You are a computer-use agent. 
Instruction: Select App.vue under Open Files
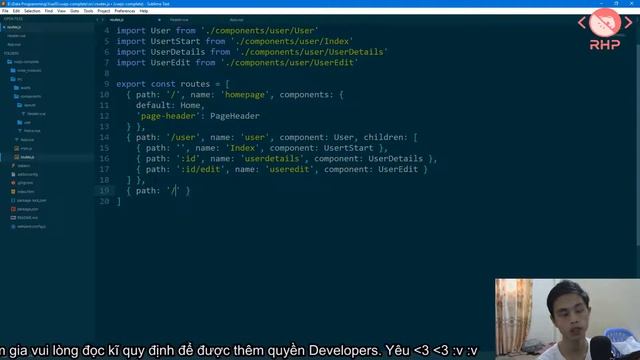pyautogui.click(x=14, y=44)
